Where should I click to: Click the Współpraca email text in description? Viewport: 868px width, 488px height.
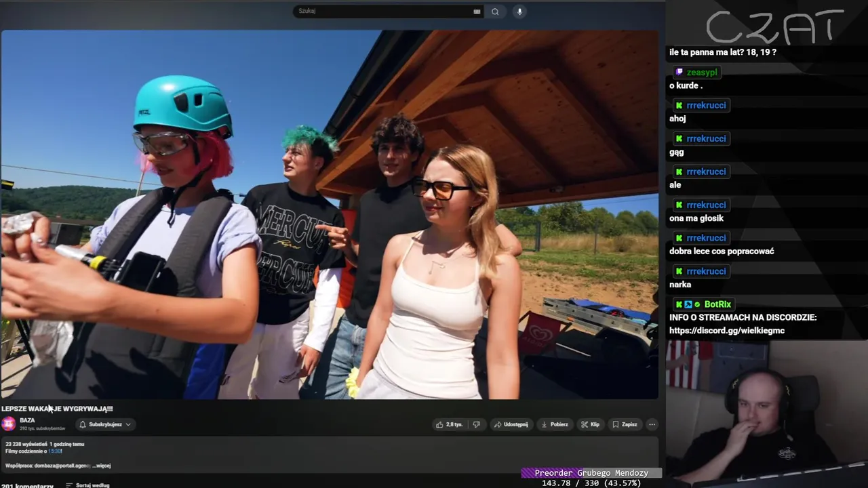47,466
